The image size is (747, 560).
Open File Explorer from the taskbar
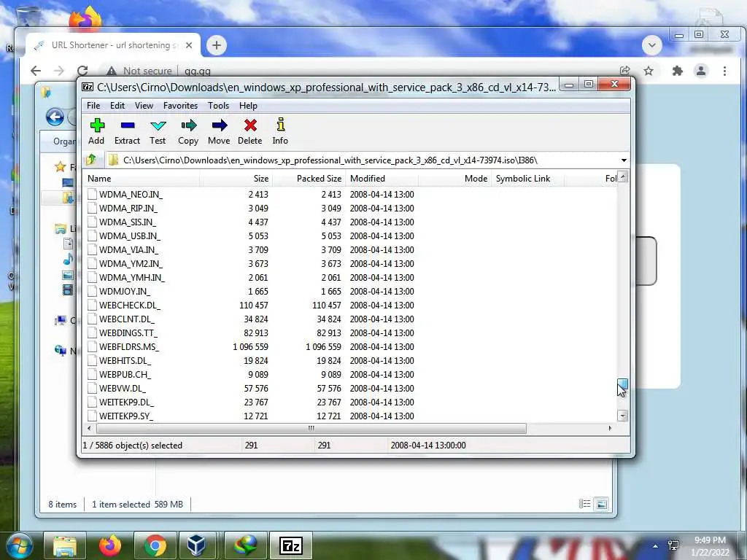(x=65, y=545)
